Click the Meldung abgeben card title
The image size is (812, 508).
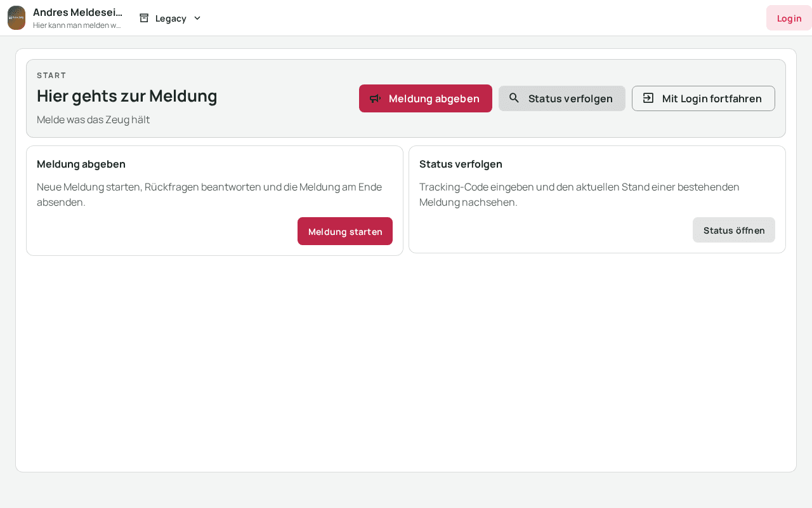[81, 164]
